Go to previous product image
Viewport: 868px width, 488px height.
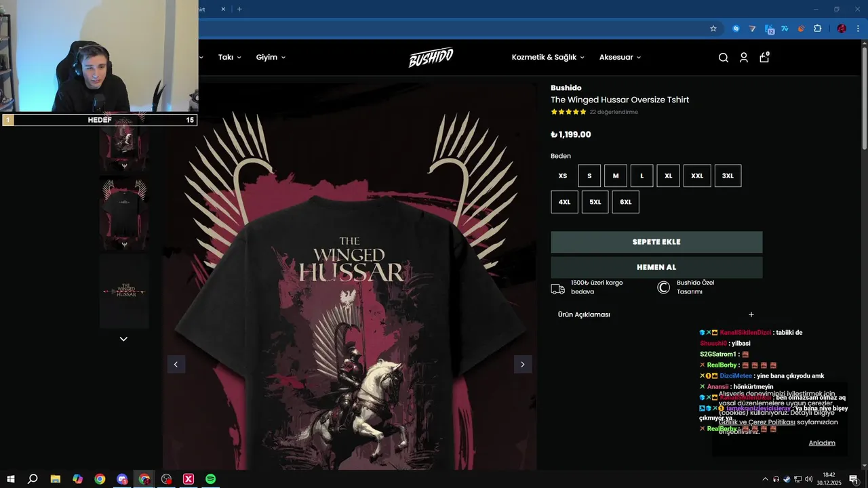[x=176, y=364]
